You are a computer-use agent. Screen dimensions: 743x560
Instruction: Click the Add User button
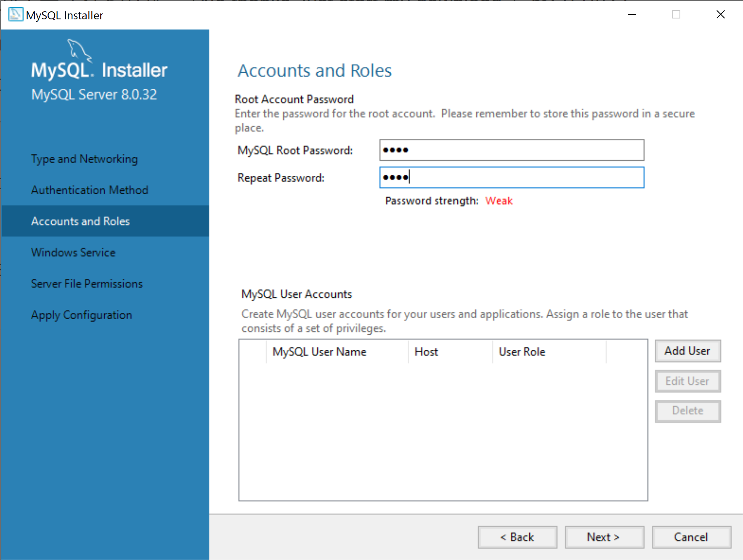tap(687, 351)
